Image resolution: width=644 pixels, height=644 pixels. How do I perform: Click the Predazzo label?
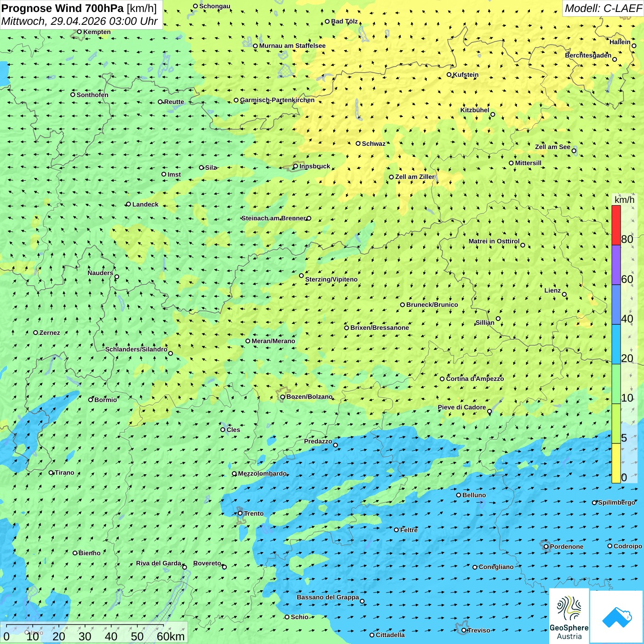(x=318, y=441)
